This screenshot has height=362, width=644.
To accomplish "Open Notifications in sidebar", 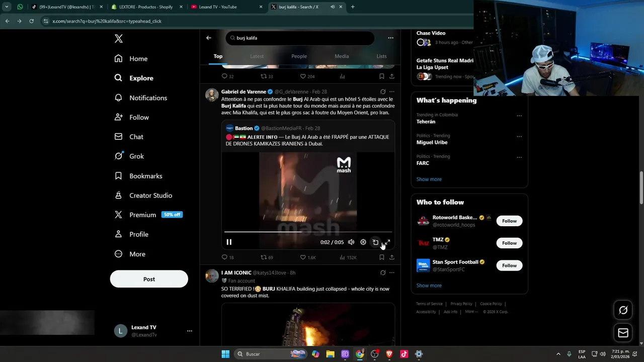I will 140,98.
